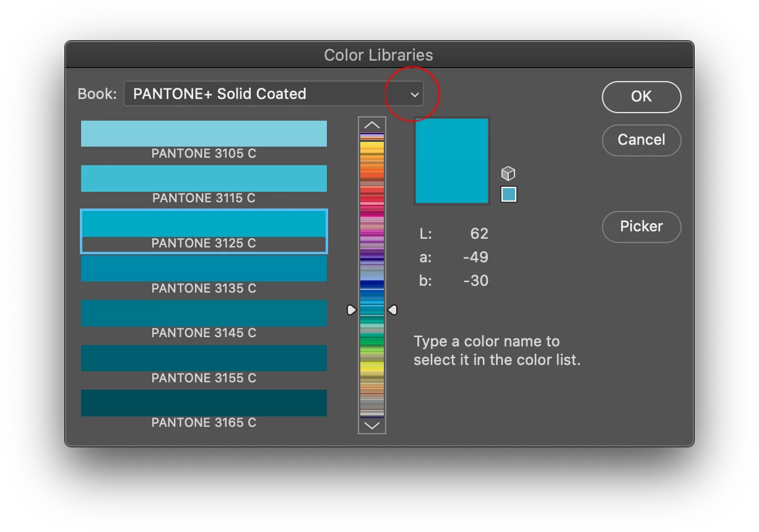
Task: Click the large color preview swatch
Action: (x=452, y=161)
